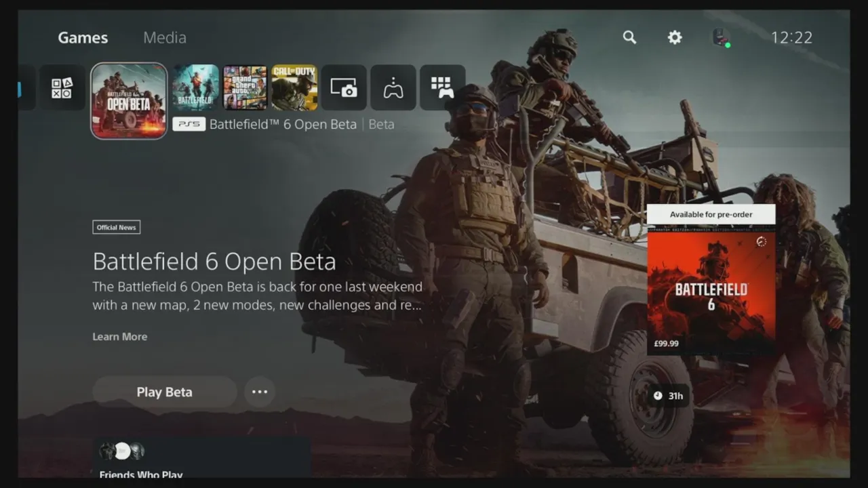Open the Media Gallery camera icon
The width and height of the screenshot is (868, 488).
344,87
